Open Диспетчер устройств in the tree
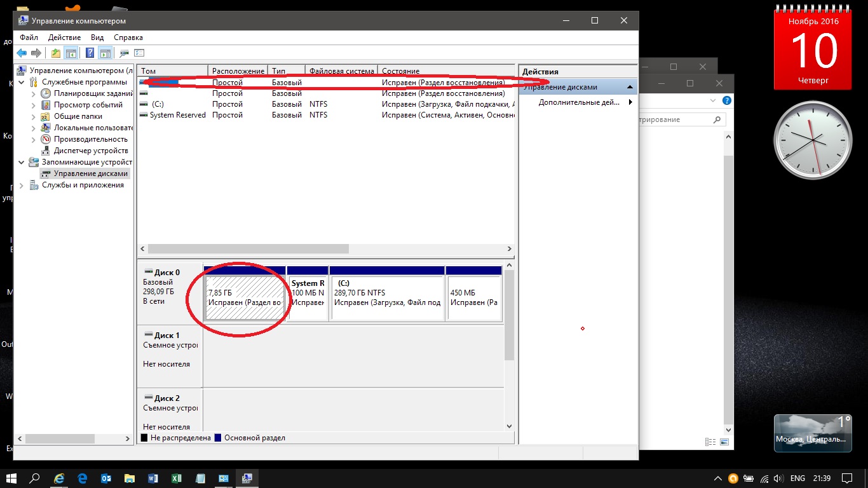The height and width of the screenshot is (488, 868). click(91, 151)
